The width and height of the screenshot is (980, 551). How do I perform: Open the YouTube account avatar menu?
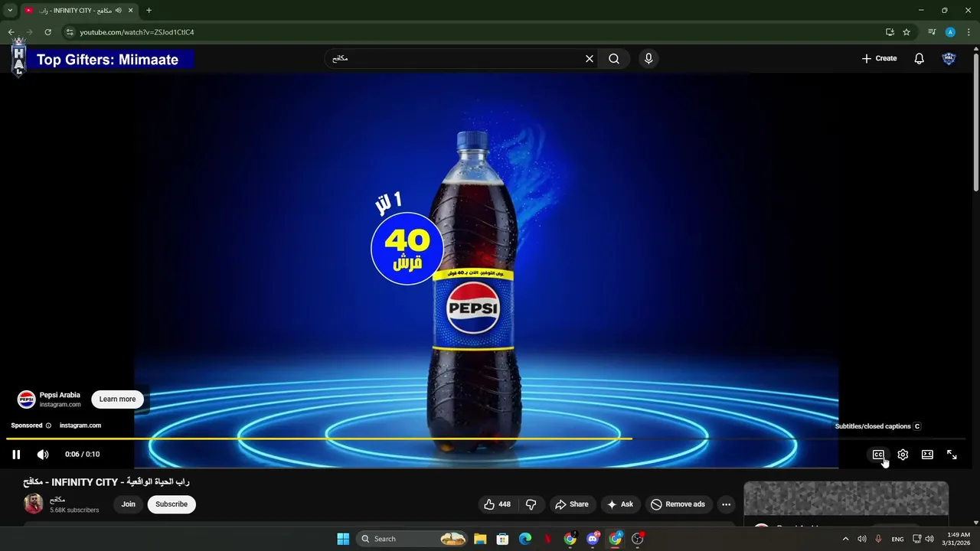click(949, 58)
